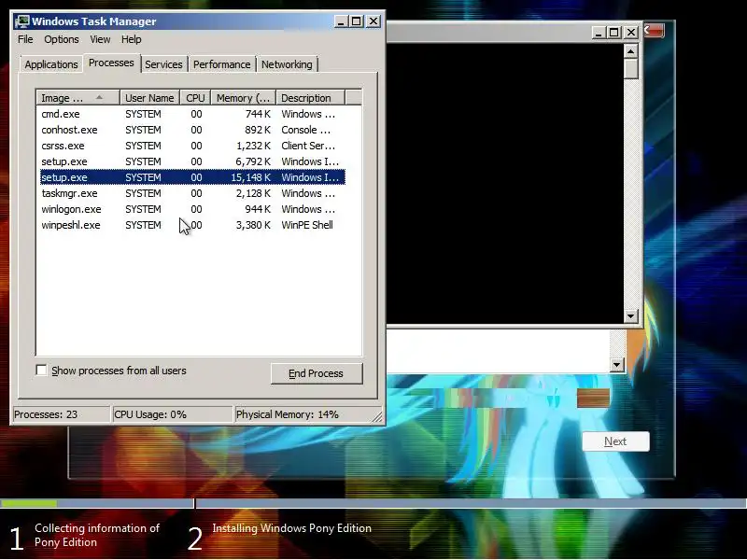
Task: Select highlighted setup.exe using 15,148 K
Action: click(192, 177)
